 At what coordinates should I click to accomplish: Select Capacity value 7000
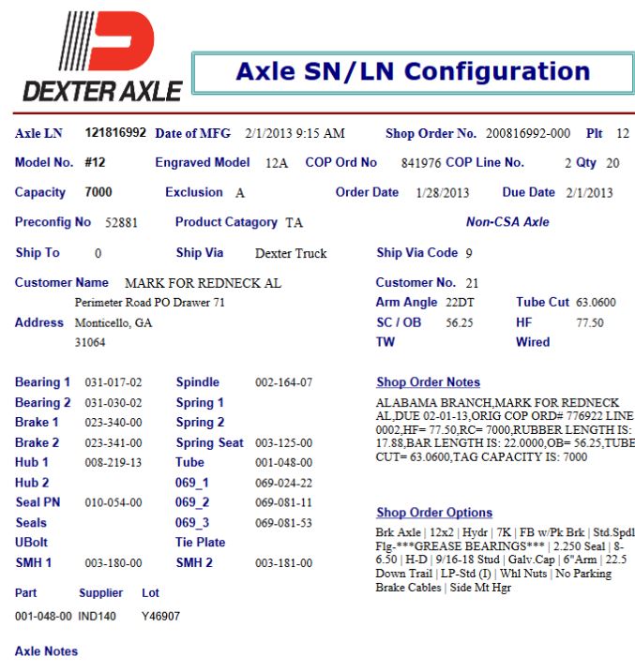(x=98, y=192)
